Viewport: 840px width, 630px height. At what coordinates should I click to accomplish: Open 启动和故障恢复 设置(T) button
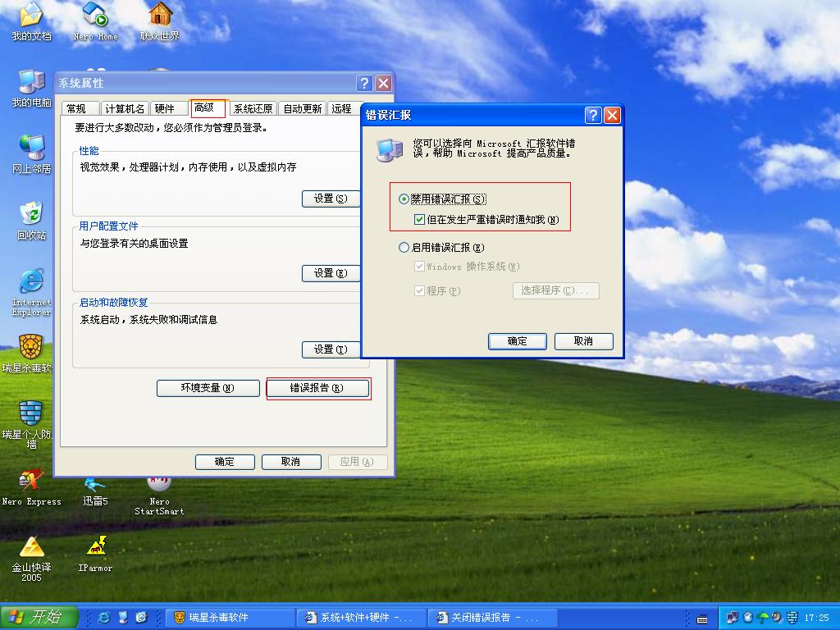[x=331, y=349]
